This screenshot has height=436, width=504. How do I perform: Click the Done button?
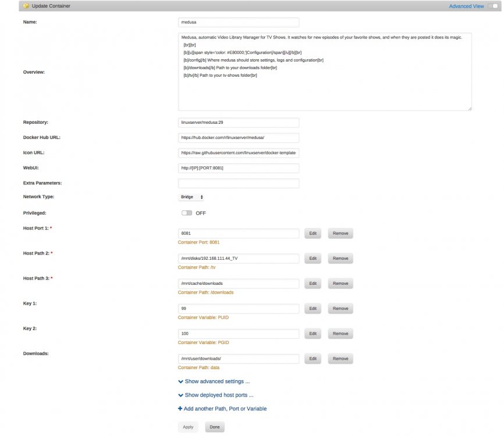click(x=215, y=427)
